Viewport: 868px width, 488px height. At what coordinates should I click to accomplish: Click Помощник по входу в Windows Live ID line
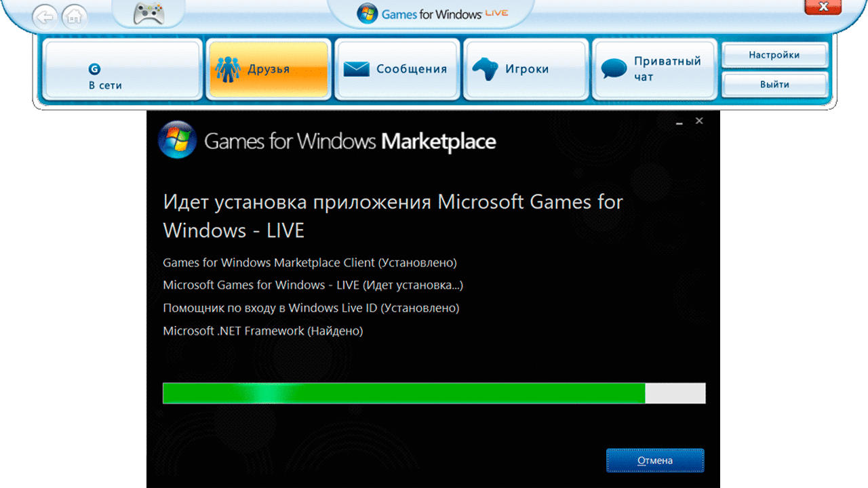pyautogui.click(x=311, y=308)
